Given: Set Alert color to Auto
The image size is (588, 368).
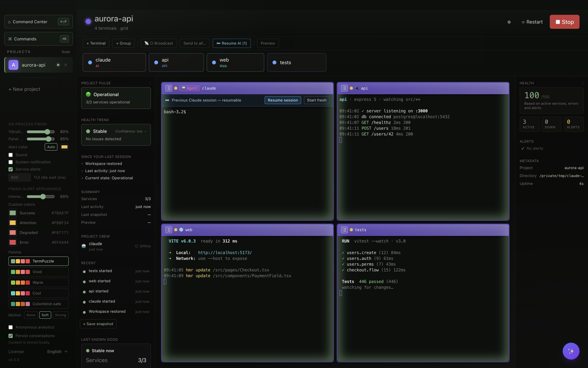Looking at the screenshot, I should click(x=51, y=147).
